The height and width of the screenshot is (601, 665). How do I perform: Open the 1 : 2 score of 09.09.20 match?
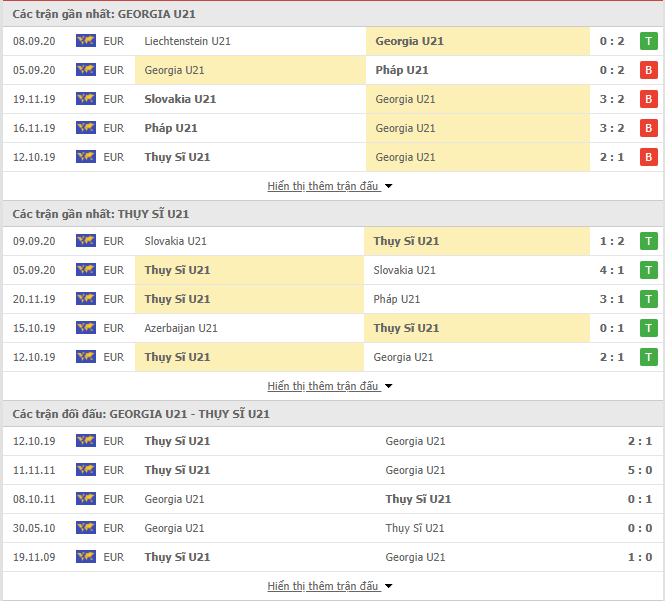pyautogui.click(x=612, y=241)
